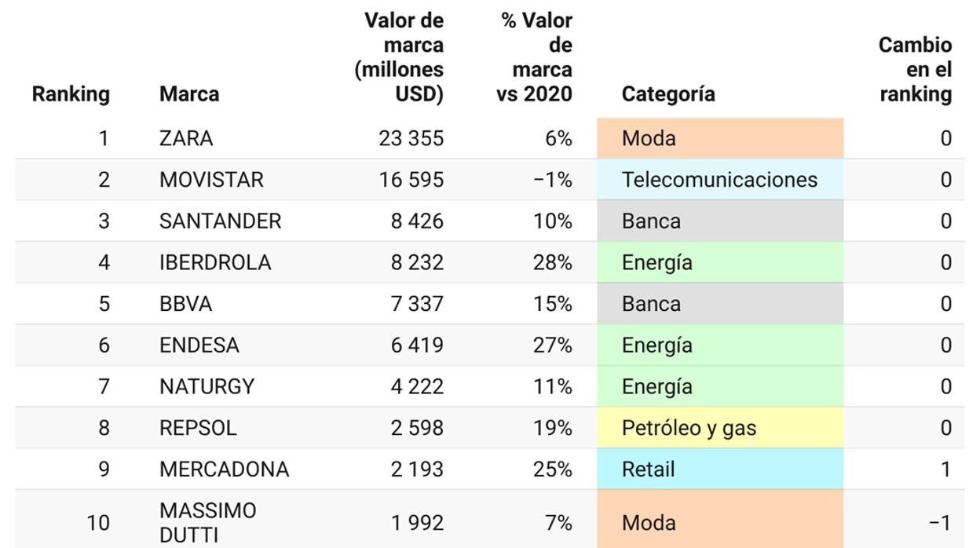Image resolution: width=980 pixels, height=548 pixels.
Task: Click the Categoría column header
Action: click(x=668, y=94)
